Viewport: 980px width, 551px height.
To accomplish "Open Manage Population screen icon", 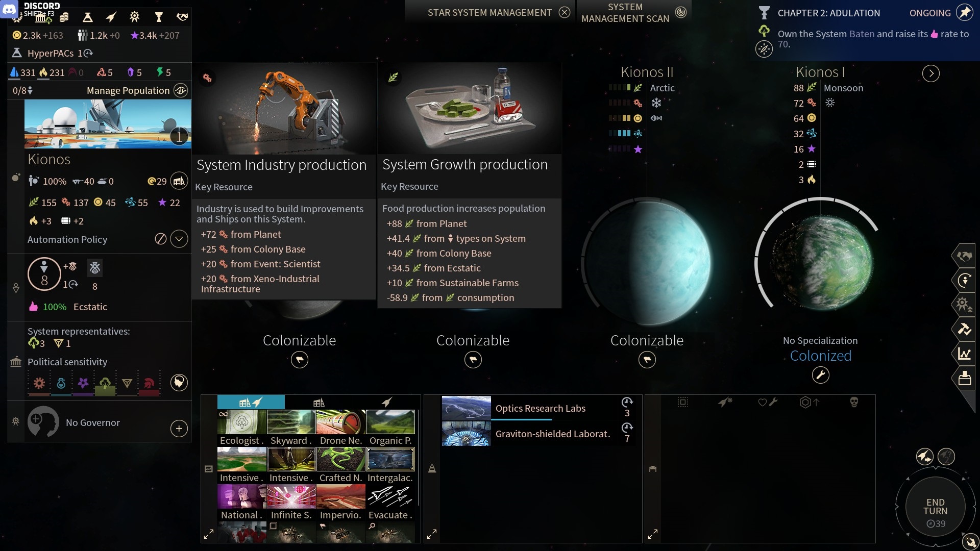I will coord(181,90).
